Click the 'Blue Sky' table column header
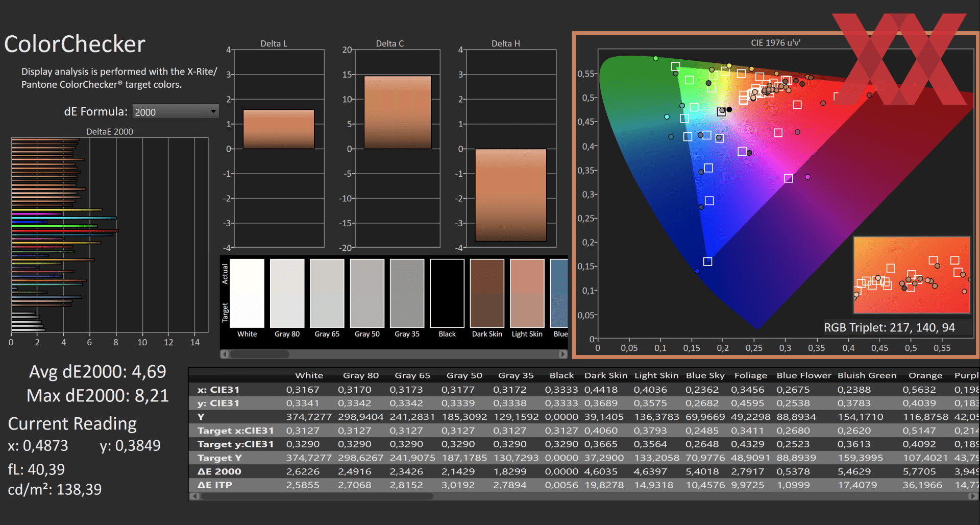This screenshot has width=980, height=525. coord(705,375)
